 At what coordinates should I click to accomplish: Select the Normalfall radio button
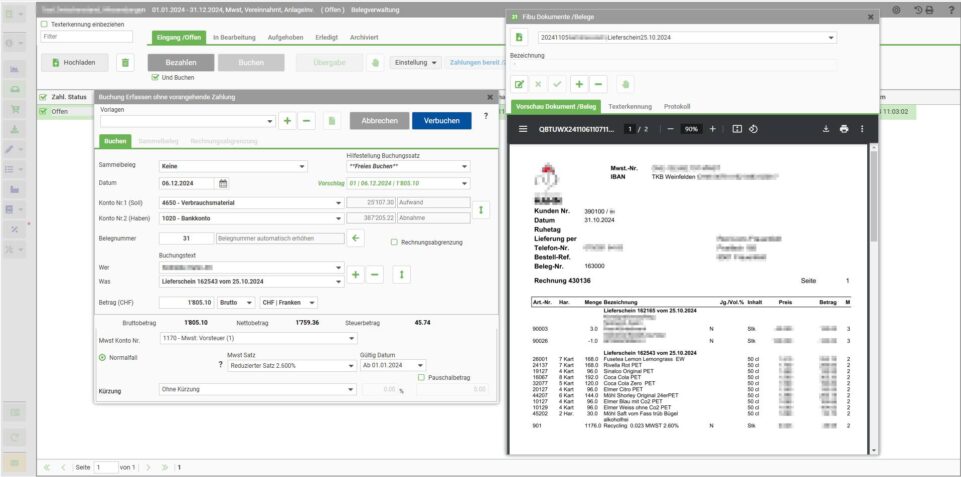pos(102,357)
